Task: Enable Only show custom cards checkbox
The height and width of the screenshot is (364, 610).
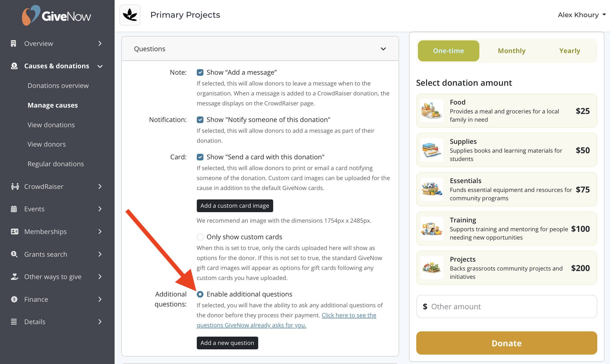Action: tap(200, 237)
